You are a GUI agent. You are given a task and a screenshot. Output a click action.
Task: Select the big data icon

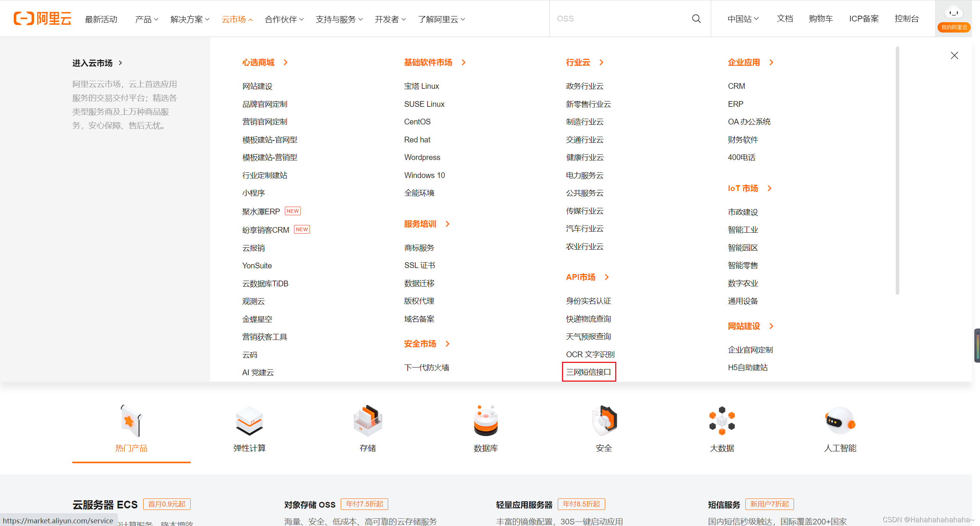click(722, 421)
